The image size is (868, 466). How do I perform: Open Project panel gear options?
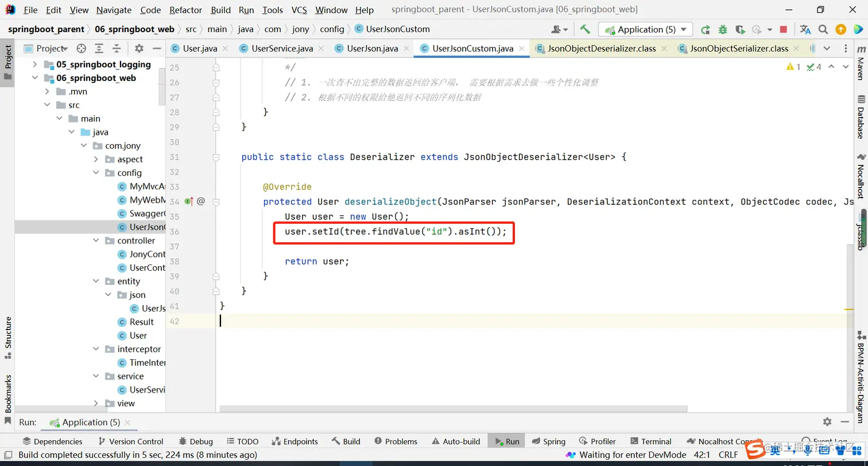click(139, 48)
